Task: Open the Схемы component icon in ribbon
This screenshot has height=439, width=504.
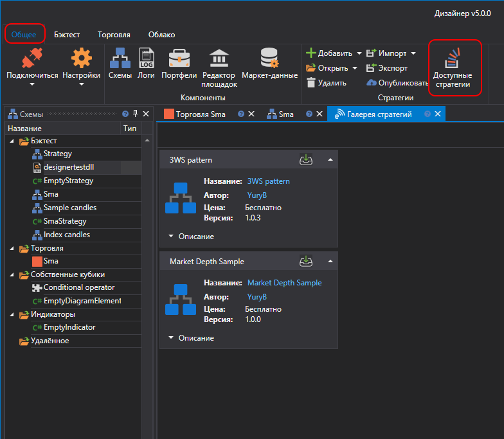Action: [x=120, y=58]
